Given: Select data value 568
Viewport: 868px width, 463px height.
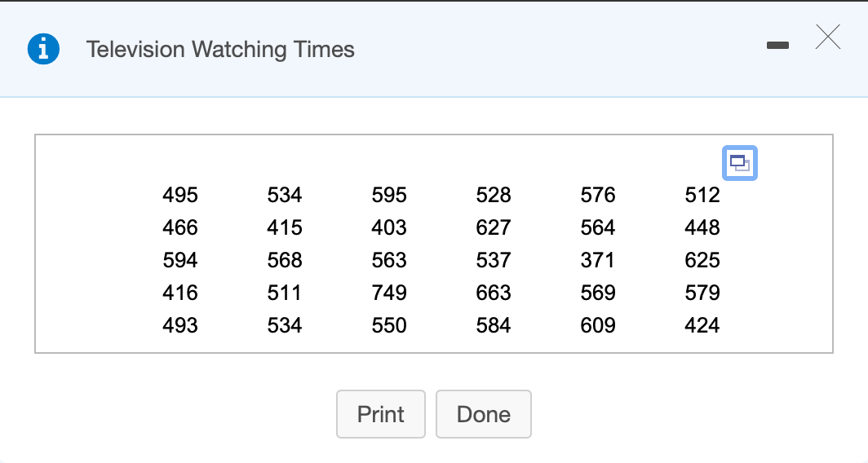Looking at the screenshot, I should [x=285, y=260].
